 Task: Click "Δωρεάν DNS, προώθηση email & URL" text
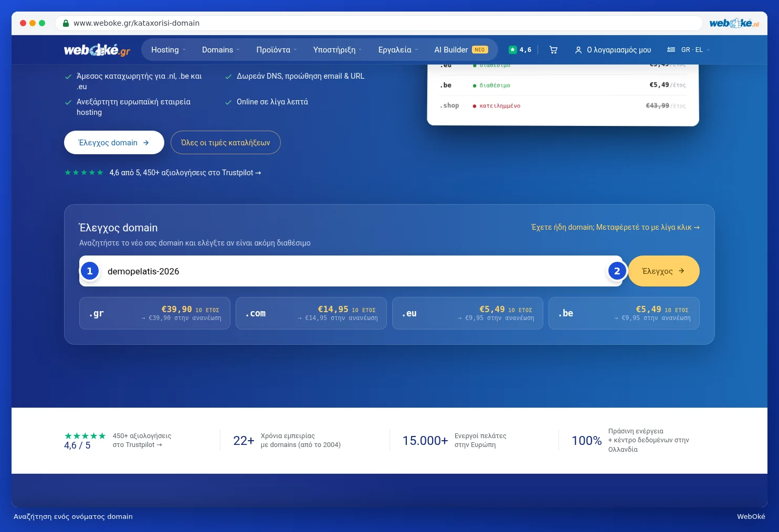pos(300,76)
